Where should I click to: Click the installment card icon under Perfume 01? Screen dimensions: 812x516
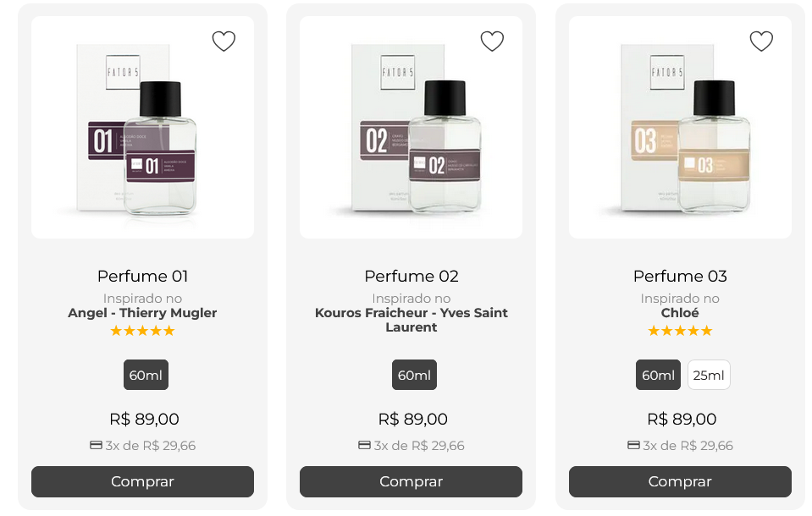tap(96, 446)
